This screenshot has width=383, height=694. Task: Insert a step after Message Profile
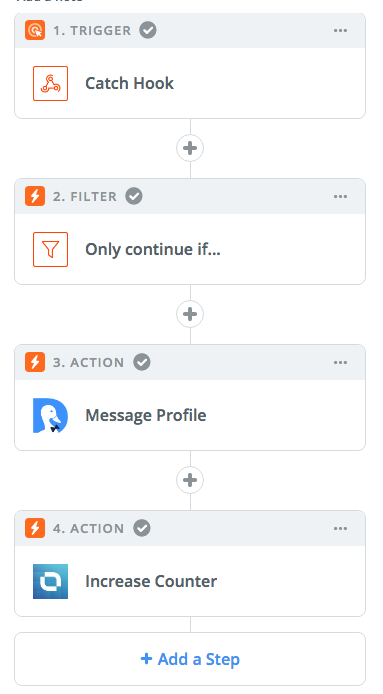click(190, 480)
